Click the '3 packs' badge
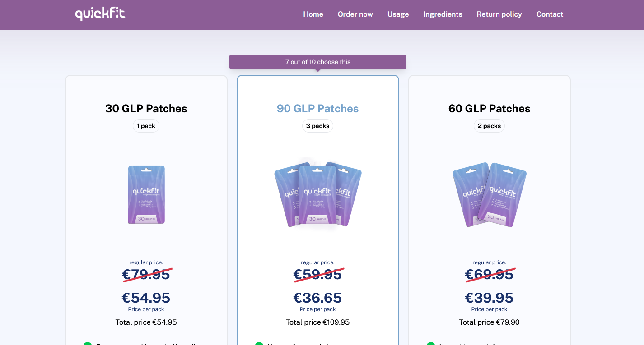644x345 pixels. 318,126
